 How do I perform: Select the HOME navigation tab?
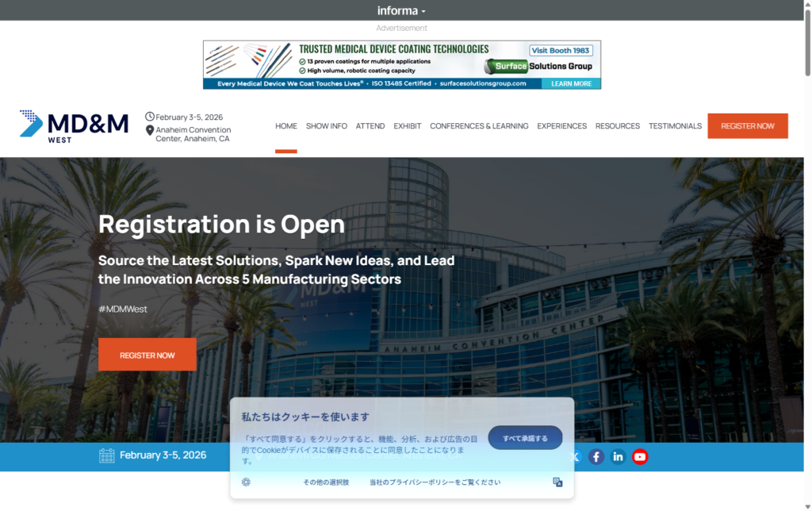[x=285, y=125]
